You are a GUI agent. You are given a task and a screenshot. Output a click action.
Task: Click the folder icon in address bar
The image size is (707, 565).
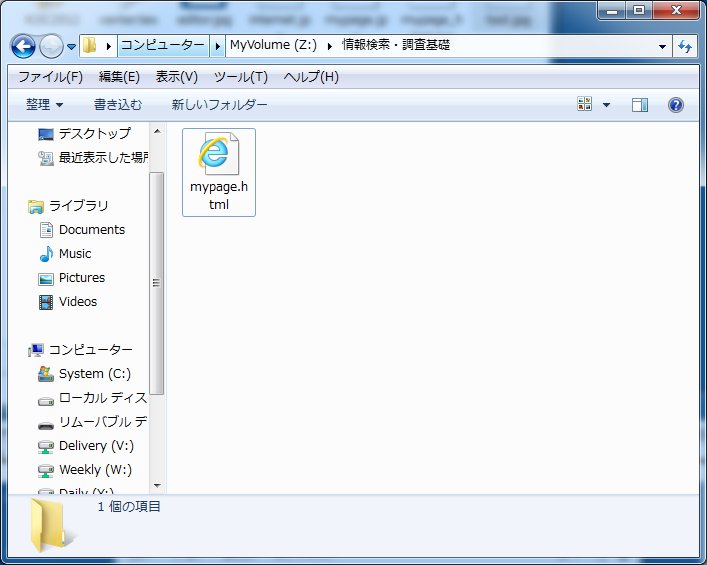pos(89,45)
